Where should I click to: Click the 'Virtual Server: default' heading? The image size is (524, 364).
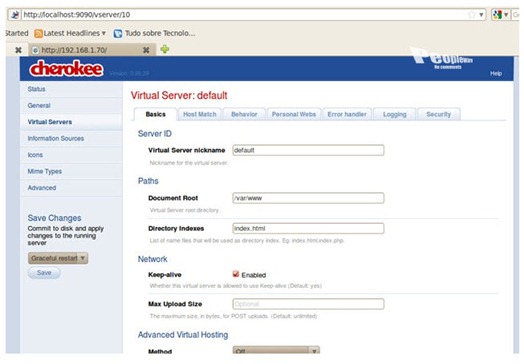179,96
